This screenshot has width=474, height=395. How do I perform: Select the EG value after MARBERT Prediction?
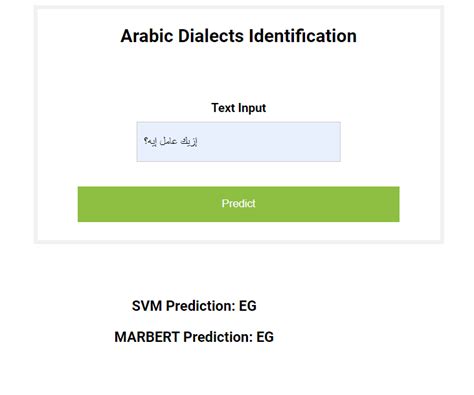[x=265, y=337]
